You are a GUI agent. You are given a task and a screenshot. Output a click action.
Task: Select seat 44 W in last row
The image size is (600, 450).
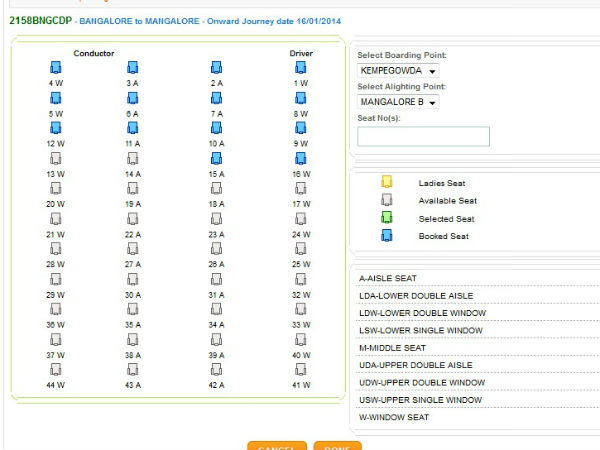point(56,369)
